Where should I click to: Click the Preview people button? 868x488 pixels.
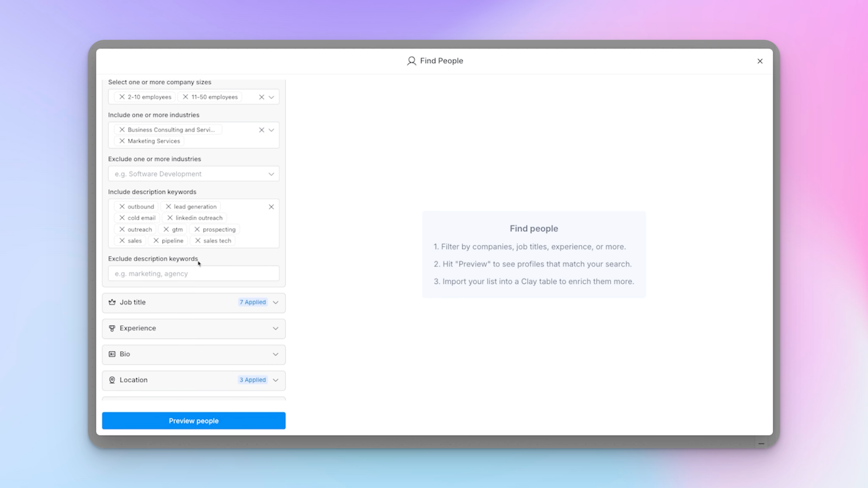click(194, 421)
